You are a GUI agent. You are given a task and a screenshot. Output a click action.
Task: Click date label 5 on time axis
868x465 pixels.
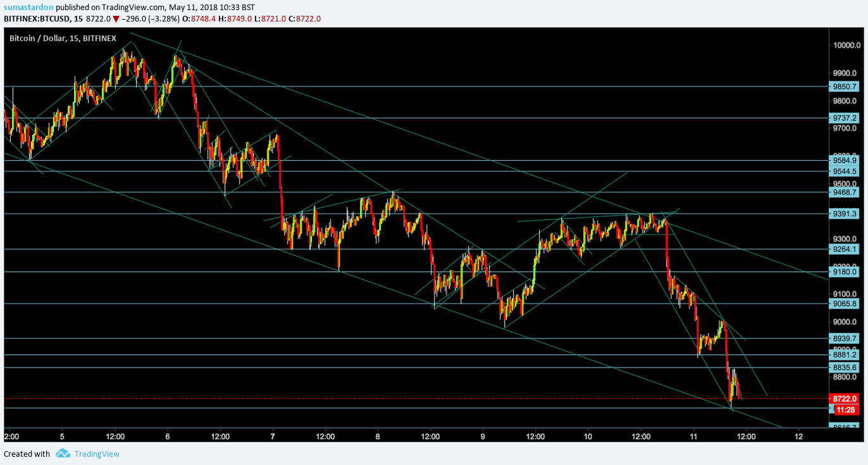62,437
